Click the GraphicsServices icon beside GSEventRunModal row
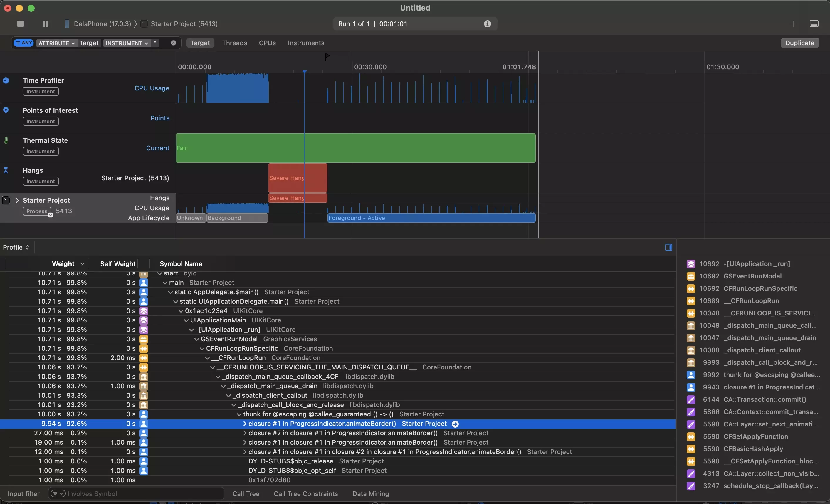The height and width of the screenshot is (504, 830). click(x=144, y=339)
